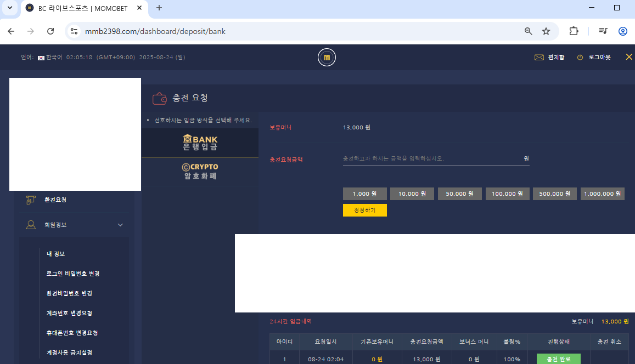
Task: Open the 편지함 mailbox icon
Action: (538, 58)
